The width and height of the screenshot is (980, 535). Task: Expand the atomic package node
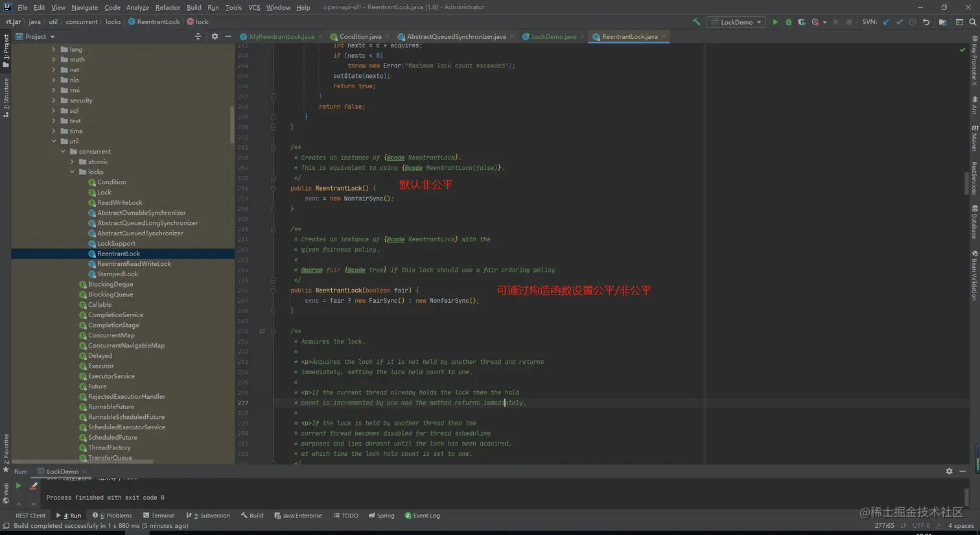click(x=73, y=162)
